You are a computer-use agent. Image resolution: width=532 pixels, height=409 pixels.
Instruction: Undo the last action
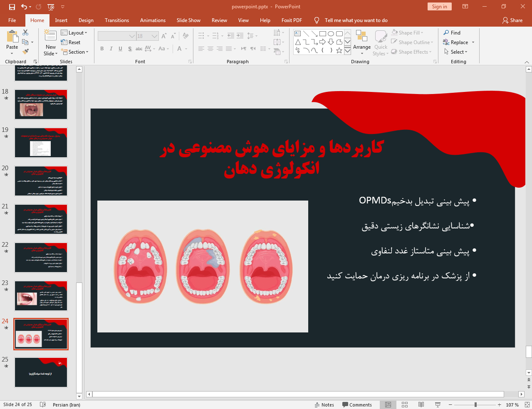(24, 7)
